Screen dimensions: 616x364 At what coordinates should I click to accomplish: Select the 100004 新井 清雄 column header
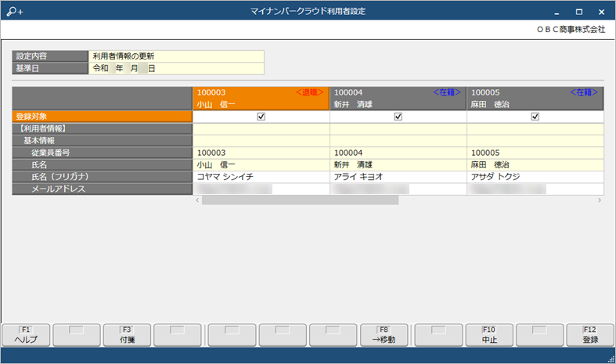click(398, 99)
